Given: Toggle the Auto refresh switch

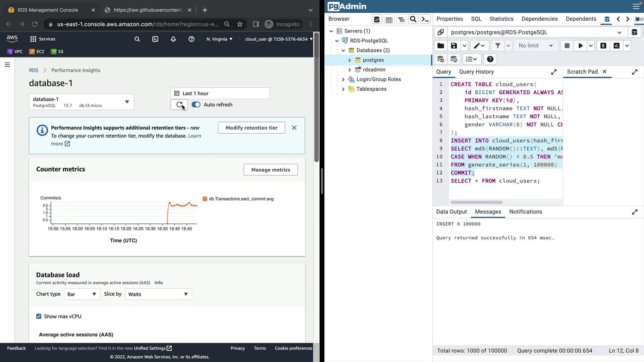Looking at the screenshot, I should pyautogui.click(x=196, y=105).
